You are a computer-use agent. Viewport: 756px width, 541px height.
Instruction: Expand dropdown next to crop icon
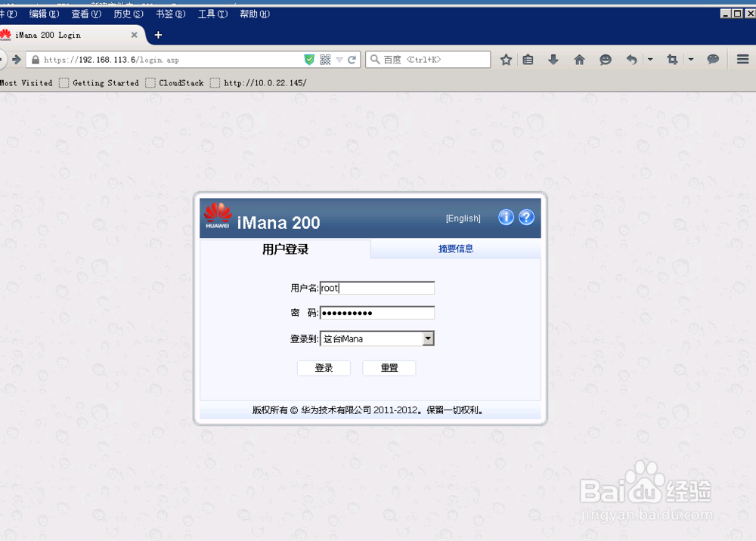click(x=690, y=60)
